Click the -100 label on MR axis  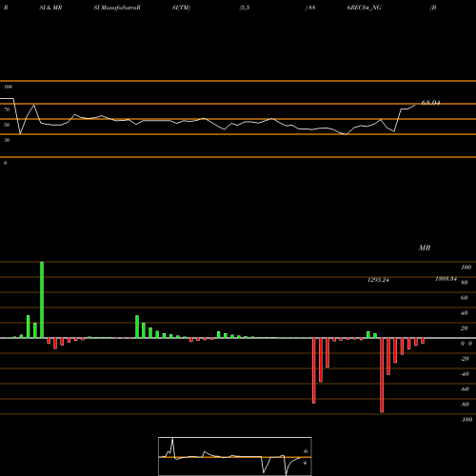pyautogui.click(x=466, y=420)
